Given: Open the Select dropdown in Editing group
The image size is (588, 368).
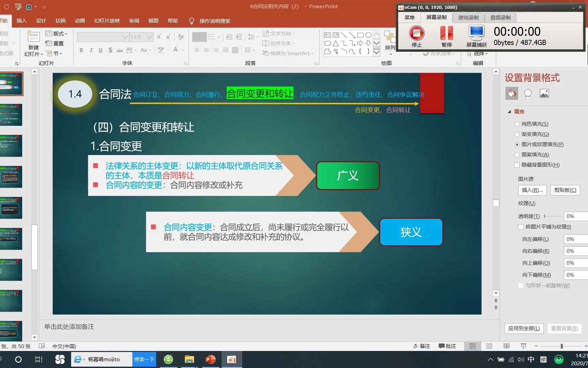Looking at the screenshot, I should [478, 53].
